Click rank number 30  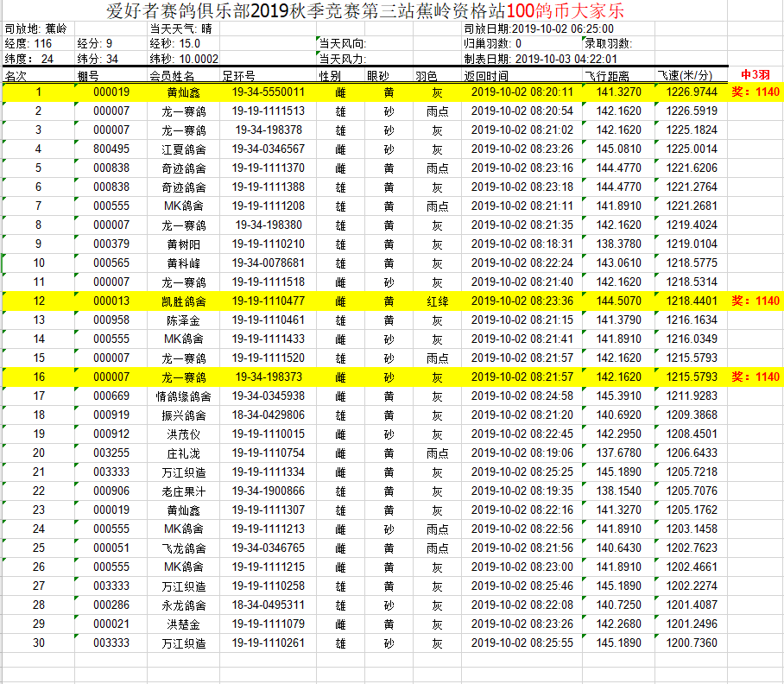(39, 643)
